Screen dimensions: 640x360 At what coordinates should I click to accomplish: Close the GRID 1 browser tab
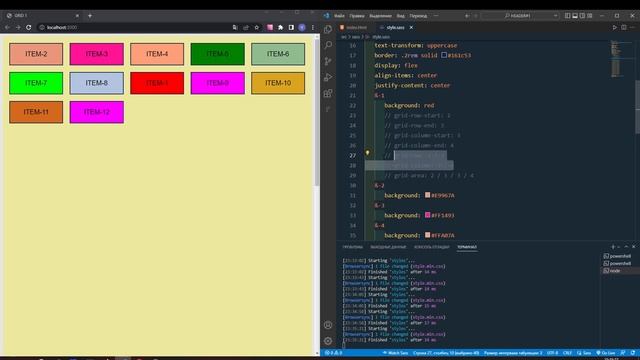coord(77,16)
